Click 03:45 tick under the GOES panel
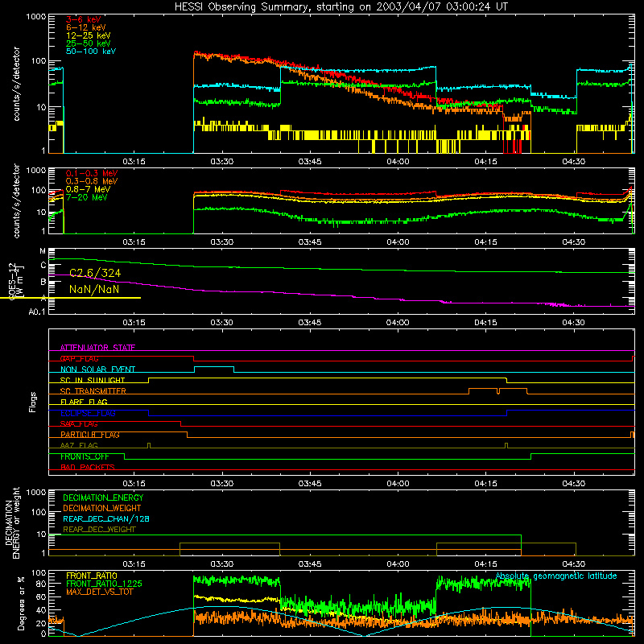 [310, 323]
